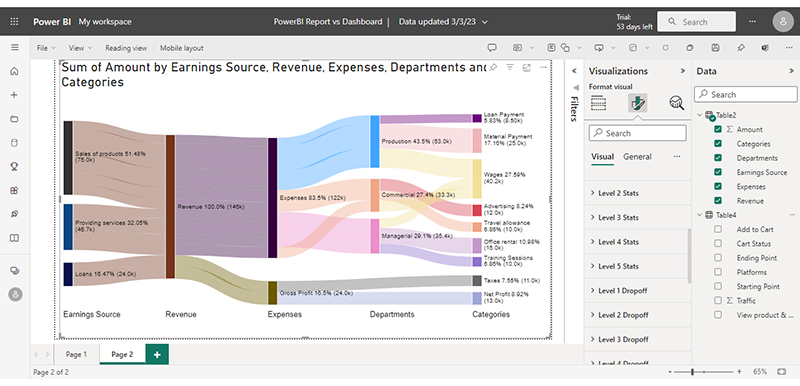Image resolution: width=800 pixels, height=386 pixels.
Task: Toggle the hamburger navigation menu
Action: [x=15, y=47]
